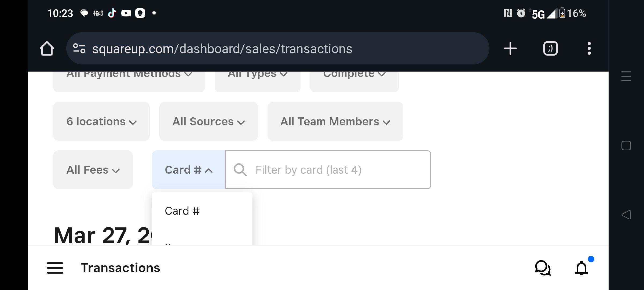The height and width of the screenshot is (290, 644).
Task: Open the All Fees filter
Action: tap(93, 170)
